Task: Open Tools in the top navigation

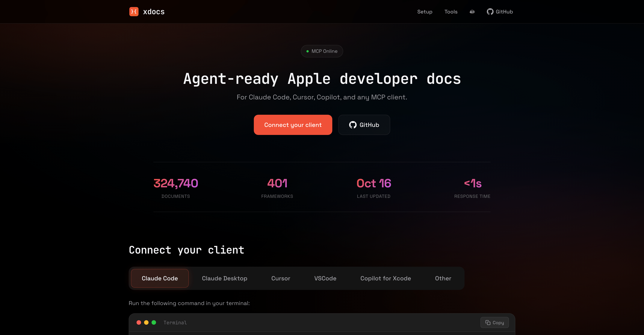Action: pyautogui.click(x=451, y=12)
